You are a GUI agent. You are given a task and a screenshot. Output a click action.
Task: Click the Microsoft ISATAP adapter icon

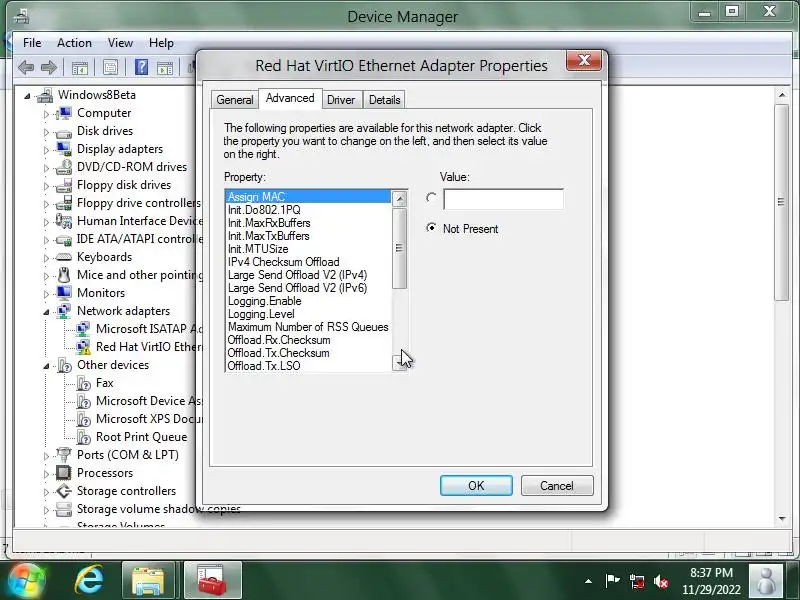(x=83, y=329)
